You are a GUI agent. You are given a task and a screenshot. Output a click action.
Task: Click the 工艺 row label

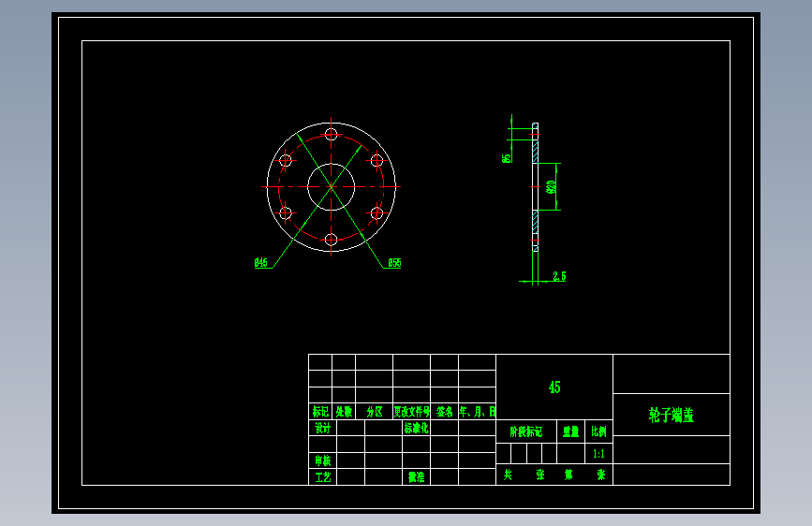pos(322,476)
